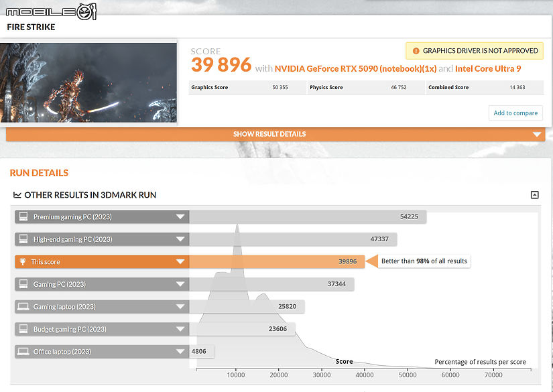
Task: Click the orange warning icon in driver notice
Action: (x=416, y=51)
